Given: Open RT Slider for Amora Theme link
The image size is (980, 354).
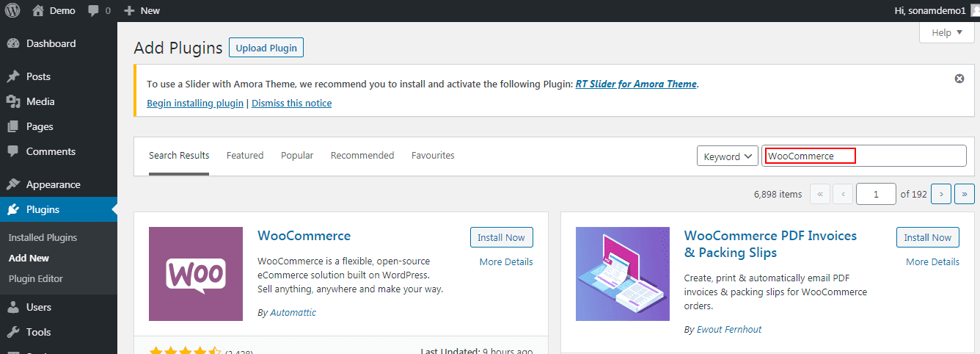Looking at the screenshot, I should [x=636, y=84].
